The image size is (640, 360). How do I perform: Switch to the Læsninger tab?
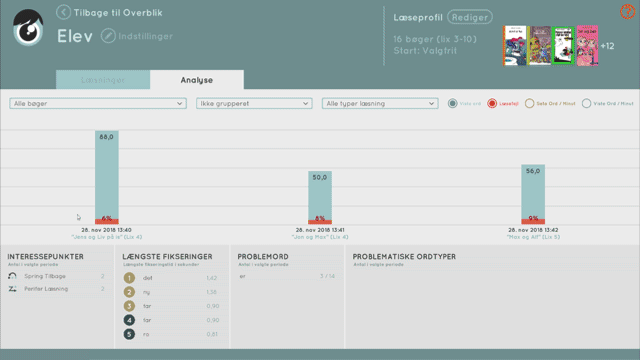pos(103,80)
